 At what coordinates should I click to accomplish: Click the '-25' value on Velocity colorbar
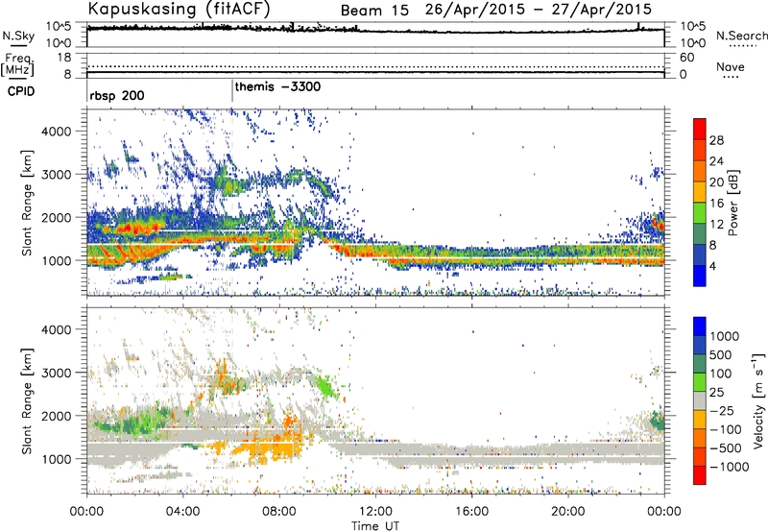pyautogui.click(x=721, y=410)
